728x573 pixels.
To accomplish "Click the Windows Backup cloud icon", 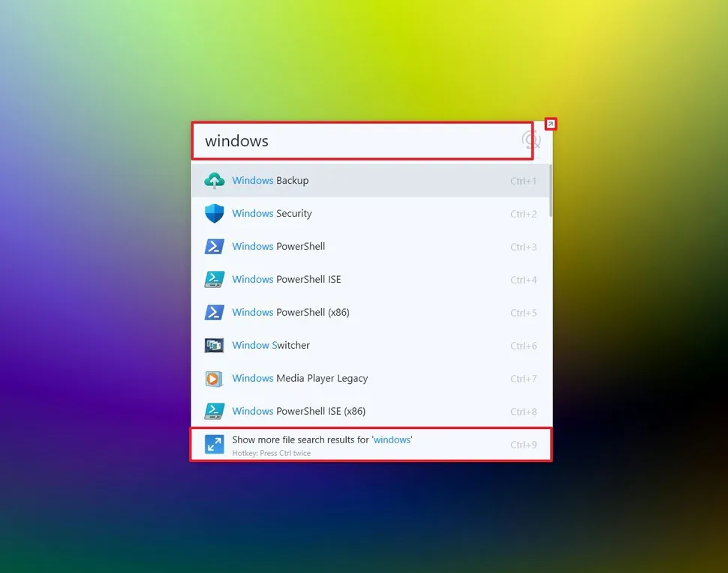I will [x=214, y=180].
